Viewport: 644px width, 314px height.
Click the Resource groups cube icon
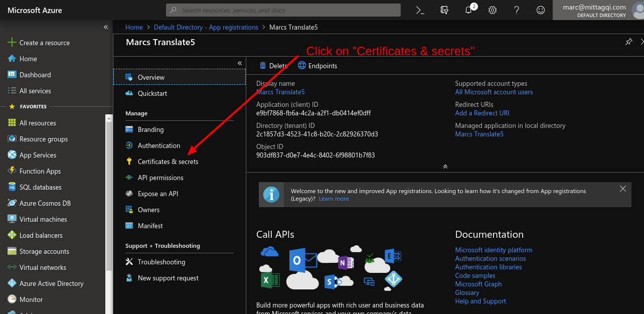[12, 139]
